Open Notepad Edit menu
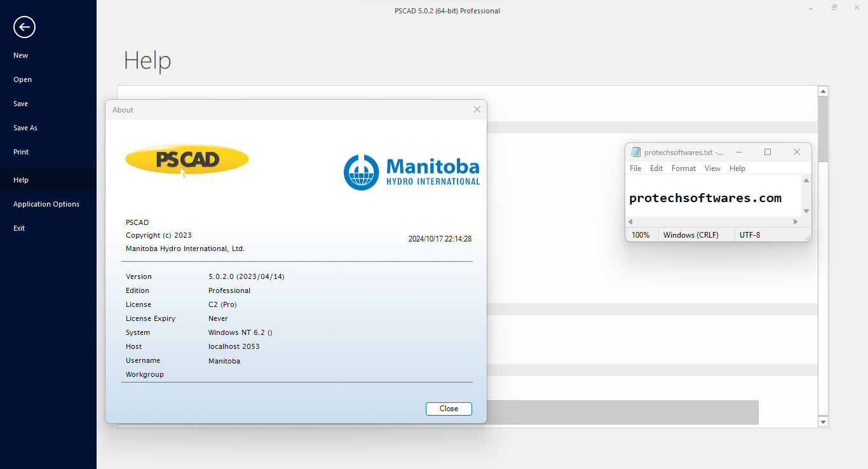Screen dimensions: 868x469 coord(656,168)
